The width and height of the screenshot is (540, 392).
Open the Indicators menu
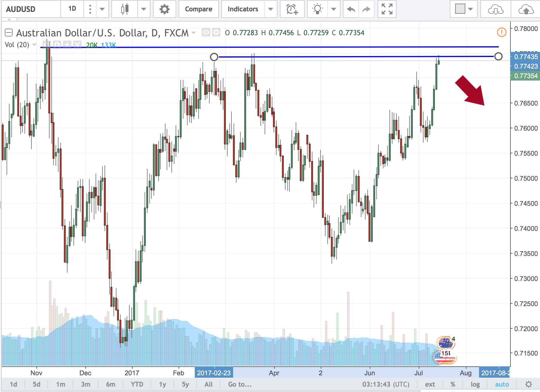243,9
